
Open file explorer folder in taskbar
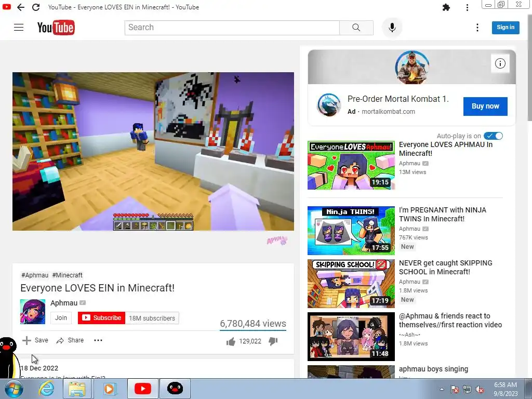[77, 389]
